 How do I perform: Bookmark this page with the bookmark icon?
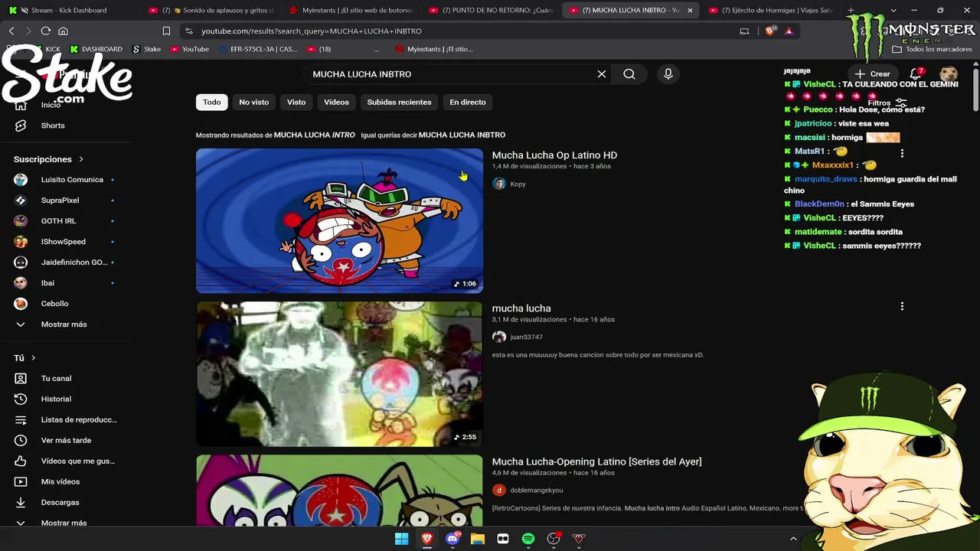[x=166, y=31]
